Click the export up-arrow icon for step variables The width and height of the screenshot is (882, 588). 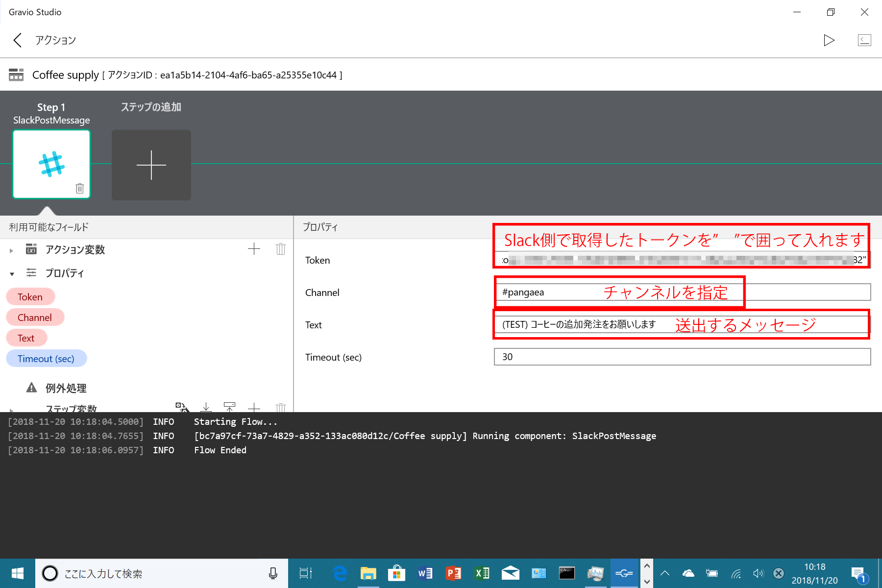click(x=229, y=407)
